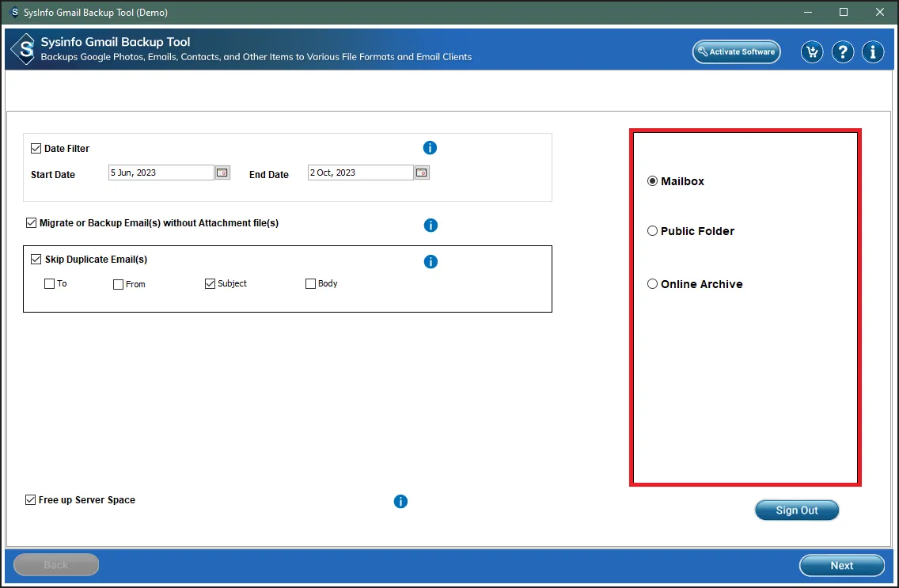Open the Start Date calendar picker
The height and width of the screenshot is (588, 899).
[222, 173]
